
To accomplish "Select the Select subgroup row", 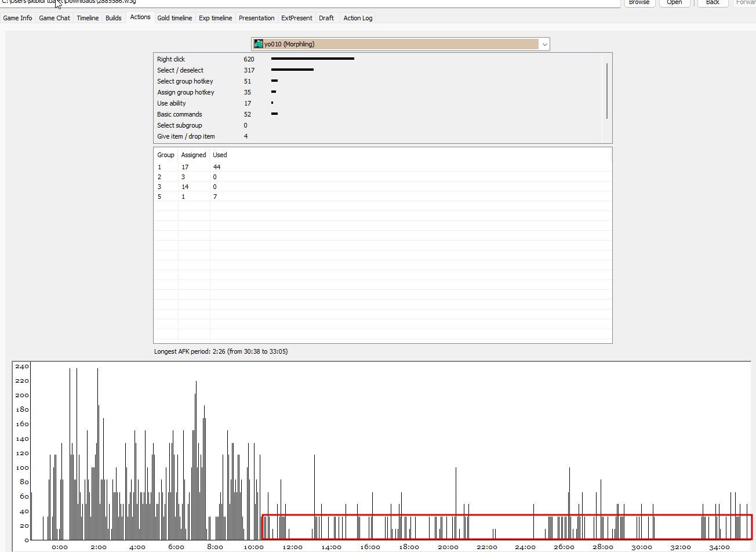I will coord(378,125).
